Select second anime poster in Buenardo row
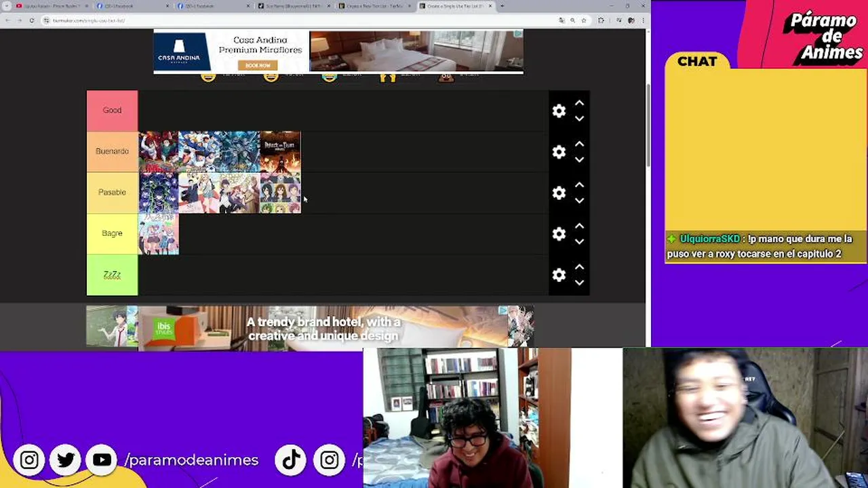 tap(199, 152)
